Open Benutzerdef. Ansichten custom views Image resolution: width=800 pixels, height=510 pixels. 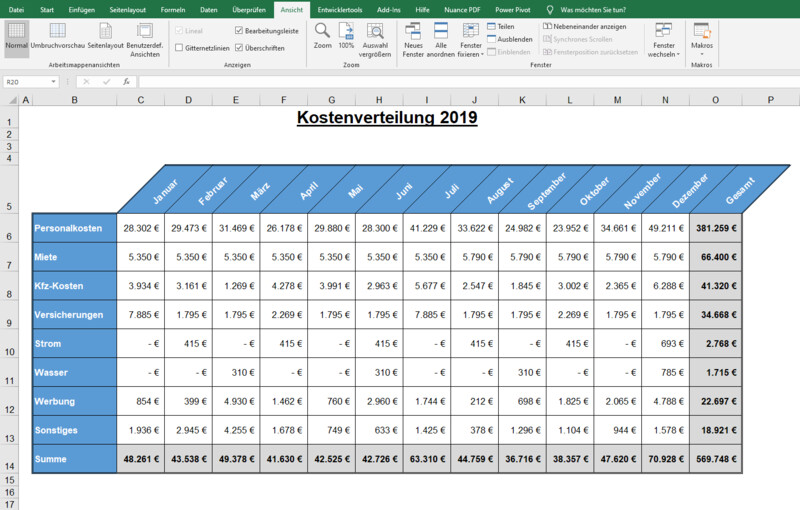(x=145, y=40)
